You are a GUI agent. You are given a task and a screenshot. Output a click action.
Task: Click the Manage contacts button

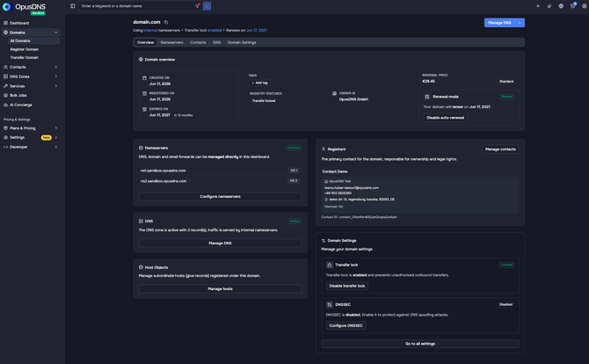click(x=500, y=149)
